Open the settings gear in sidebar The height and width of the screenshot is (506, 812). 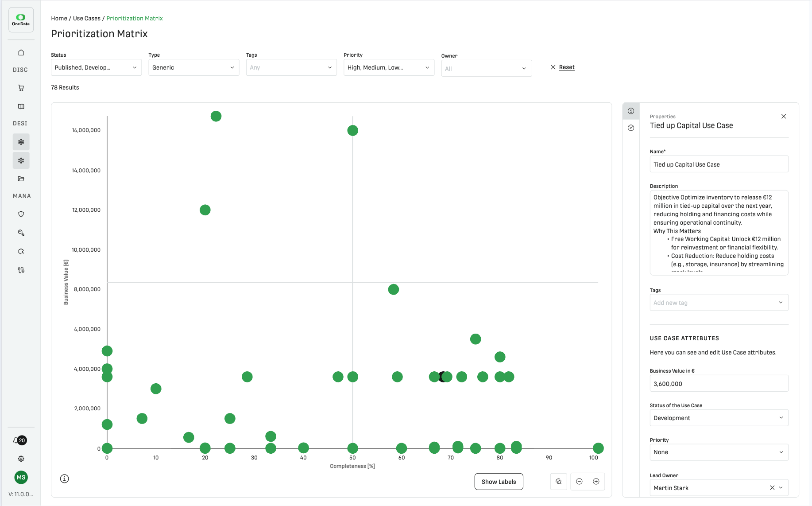[21, 459]
